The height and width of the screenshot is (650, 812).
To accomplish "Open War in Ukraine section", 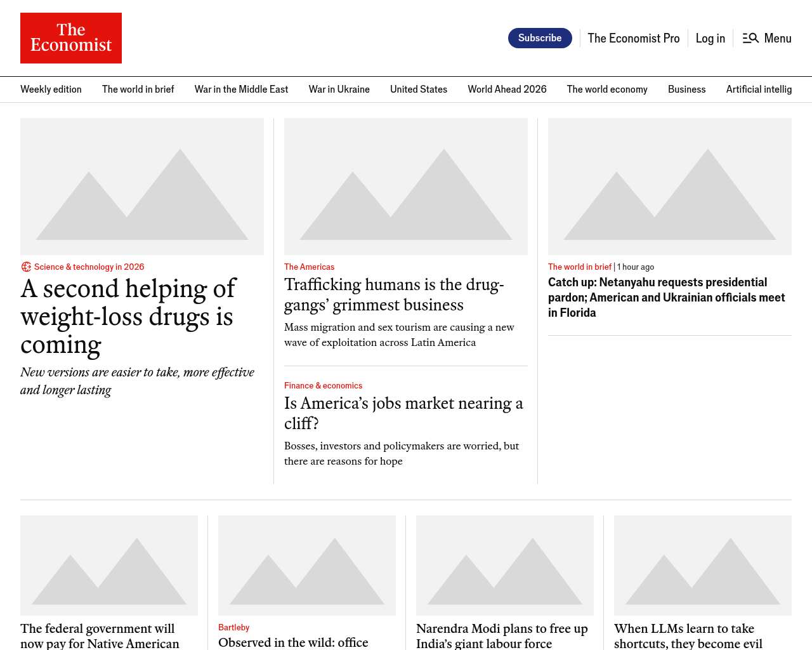I will 339,90.
